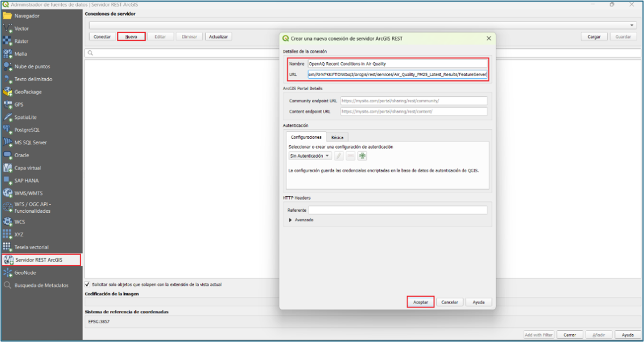
Task: Click the Servidor REST ArcGIS icon
Action: coord(9,260)
